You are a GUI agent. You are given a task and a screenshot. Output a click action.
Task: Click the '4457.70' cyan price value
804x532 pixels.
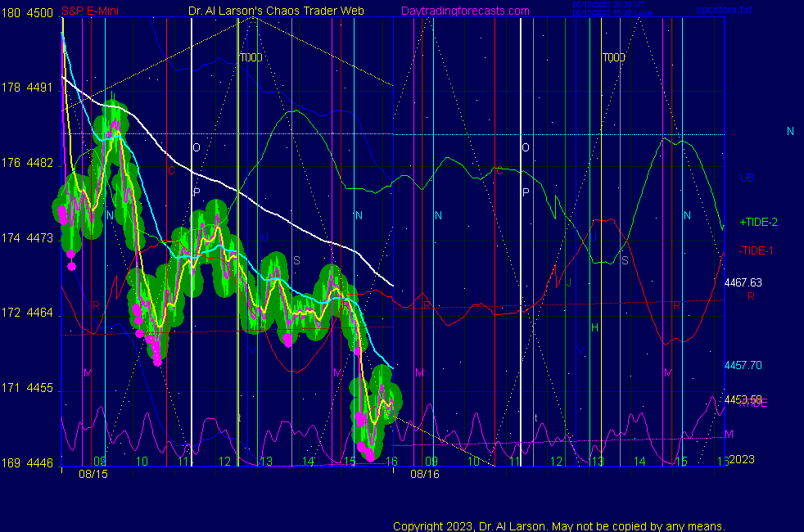pos(743,365)
